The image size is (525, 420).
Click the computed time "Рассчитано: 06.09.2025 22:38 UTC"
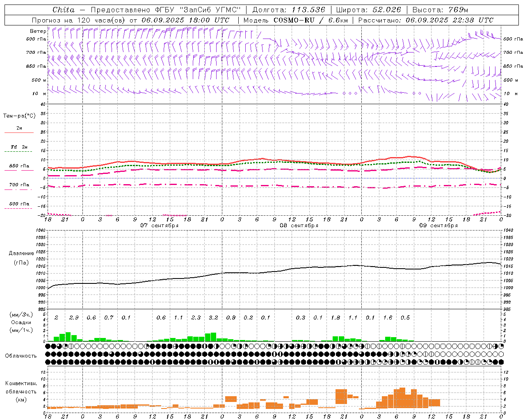(x=426, y=20)
